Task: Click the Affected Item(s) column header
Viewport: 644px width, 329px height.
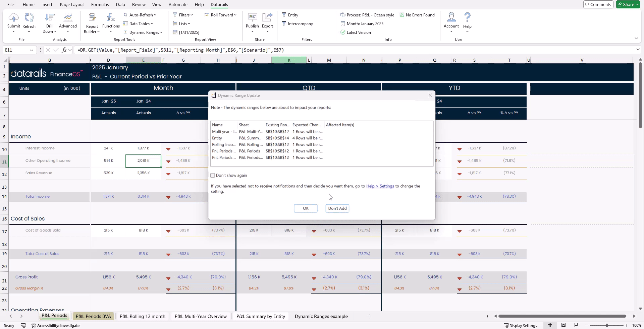Action: tap(340, 125)
